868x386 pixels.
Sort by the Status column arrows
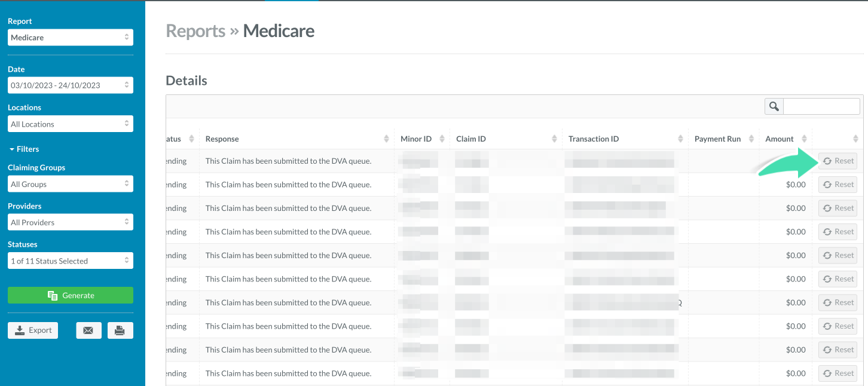(191, 139)
